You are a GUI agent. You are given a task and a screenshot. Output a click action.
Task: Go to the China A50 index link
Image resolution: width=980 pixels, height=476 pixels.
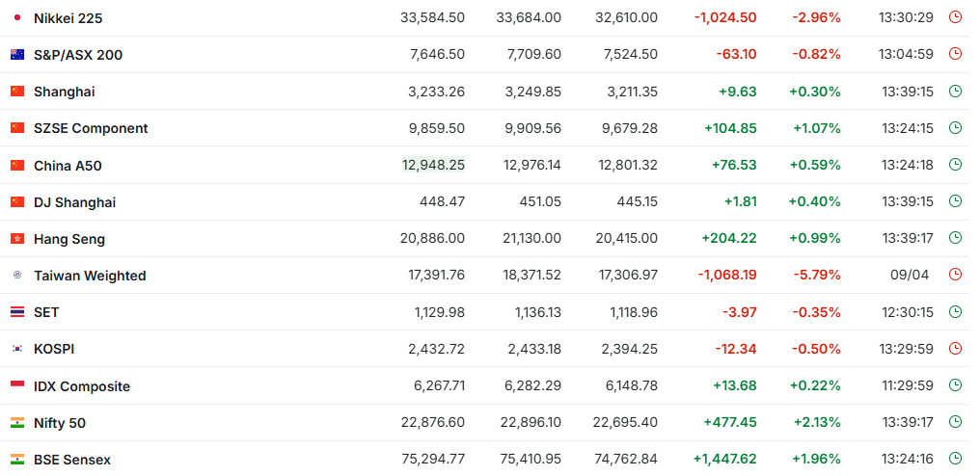[x=68, y=166]
